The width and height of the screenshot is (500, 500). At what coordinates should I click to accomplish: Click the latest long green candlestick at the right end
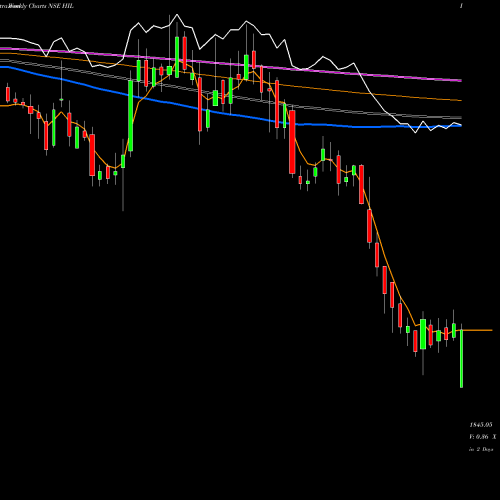(x=461, y=358)
